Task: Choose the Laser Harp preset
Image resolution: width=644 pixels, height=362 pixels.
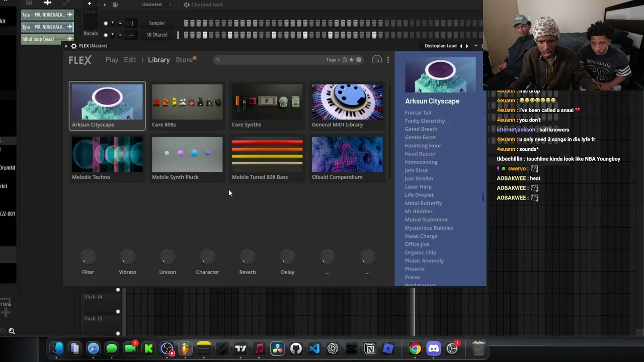Action: pyautogui.click(x=418, y=187)
